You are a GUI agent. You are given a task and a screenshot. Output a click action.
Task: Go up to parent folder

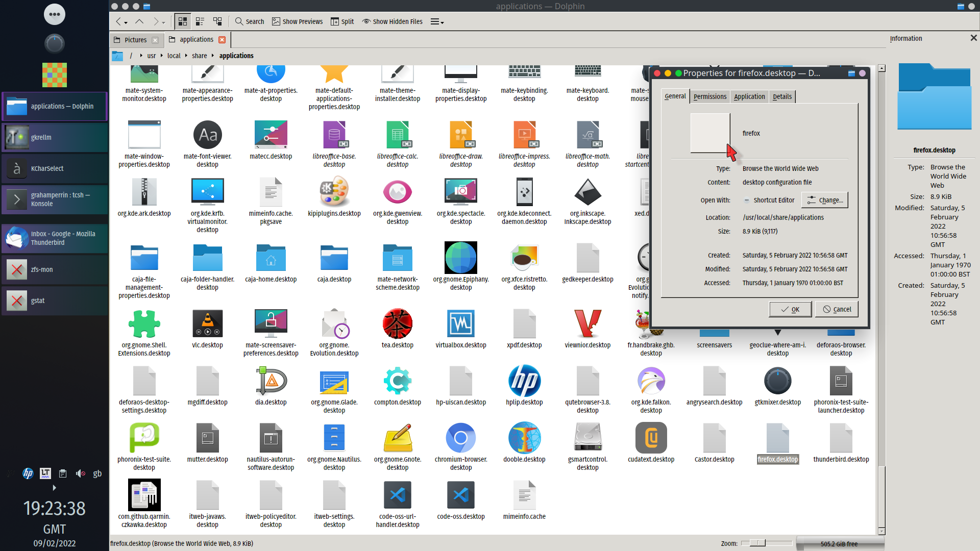[139, 21]
